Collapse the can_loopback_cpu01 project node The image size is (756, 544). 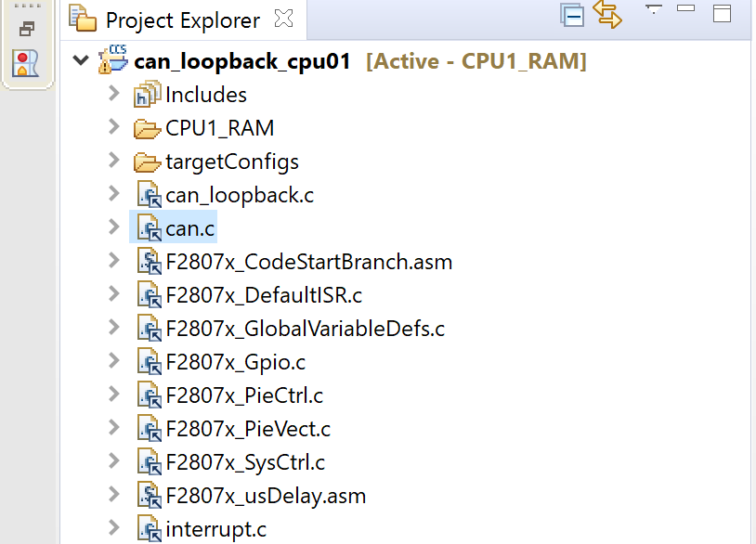coord(81,58)
